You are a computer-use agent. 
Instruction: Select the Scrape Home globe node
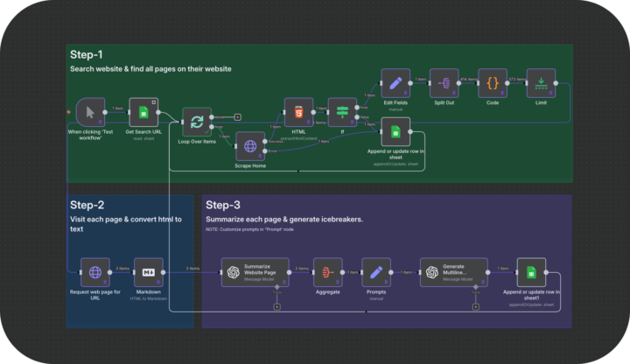pos(249,145)
